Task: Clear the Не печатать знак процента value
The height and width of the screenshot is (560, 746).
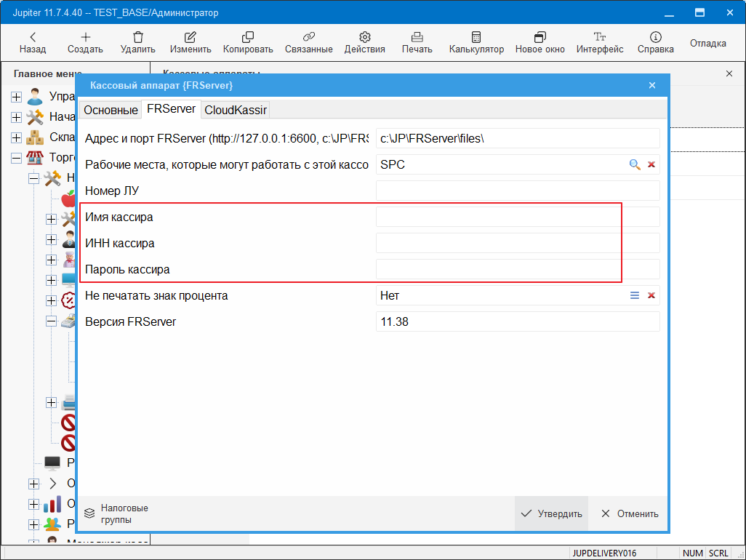Action: pos(651,295)
